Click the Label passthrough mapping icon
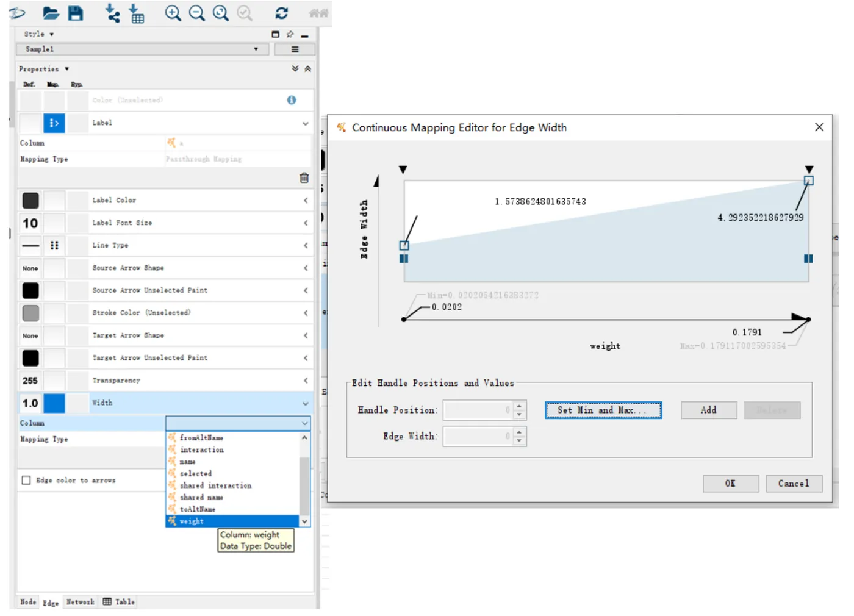854x616 pixels. tap(54, 123)
